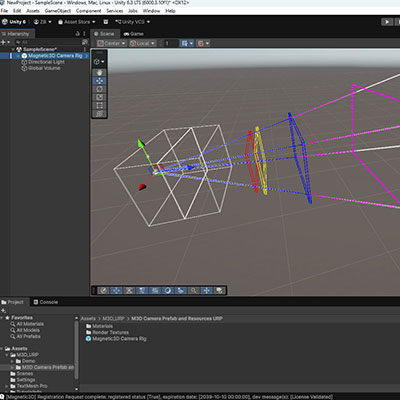
Task: Open the Edit menu
Action: [17, 11]
